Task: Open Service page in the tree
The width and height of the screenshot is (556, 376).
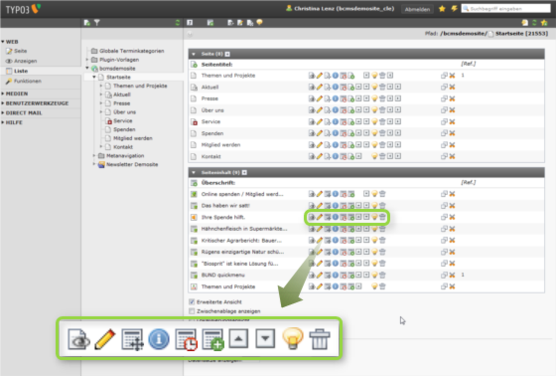Action: pos(123,121)
